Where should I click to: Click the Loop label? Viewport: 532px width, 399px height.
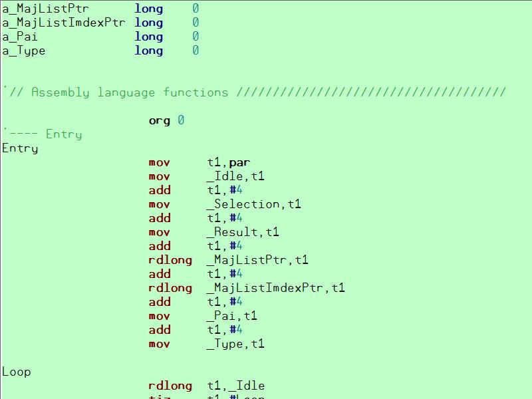(x=16, y=372)
